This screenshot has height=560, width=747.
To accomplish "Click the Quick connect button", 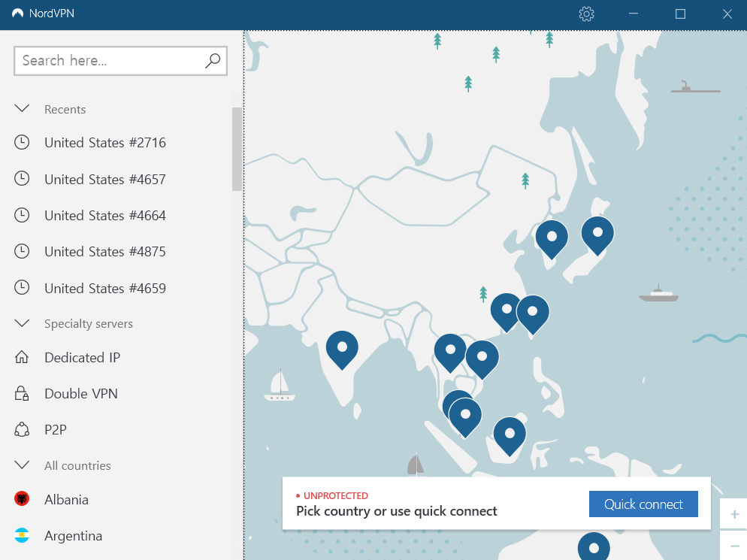I will [643, 504].
